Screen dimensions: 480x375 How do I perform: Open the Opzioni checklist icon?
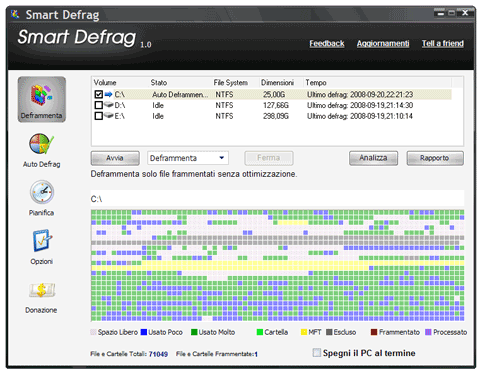click(42, 240)
